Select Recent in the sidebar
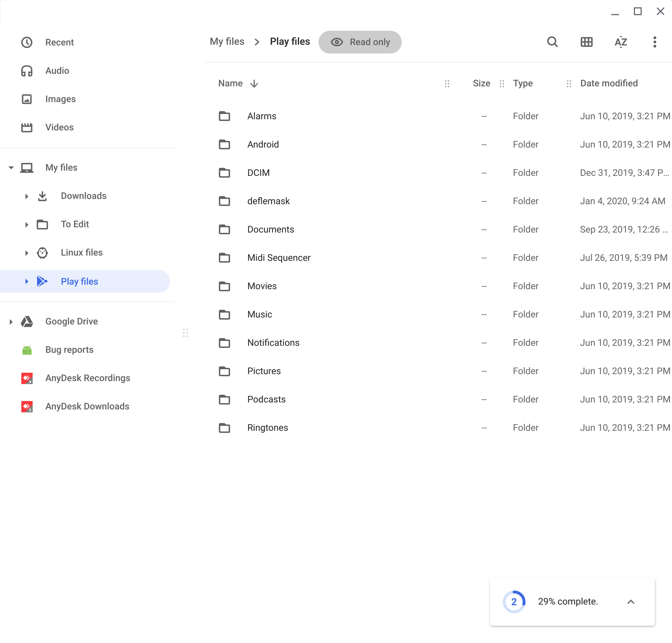The image size is (672, 643). click(59, 42)
